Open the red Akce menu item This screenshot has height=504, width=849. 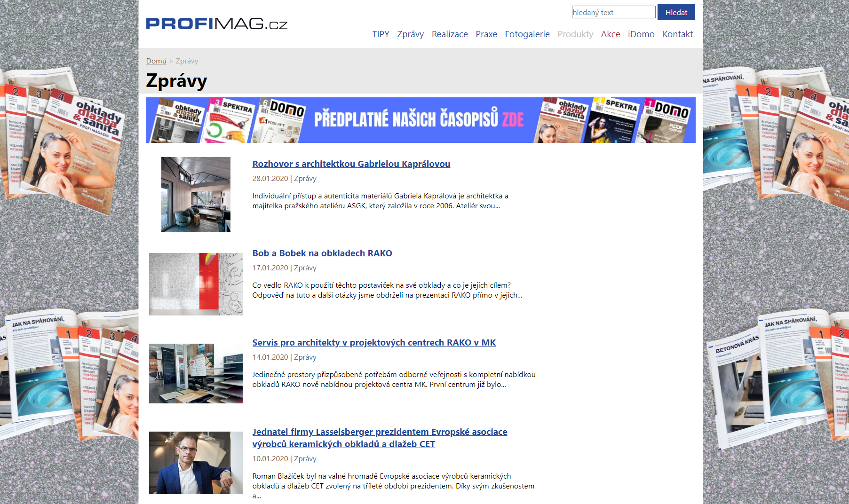pyautogui.click(x=610, y=34)
